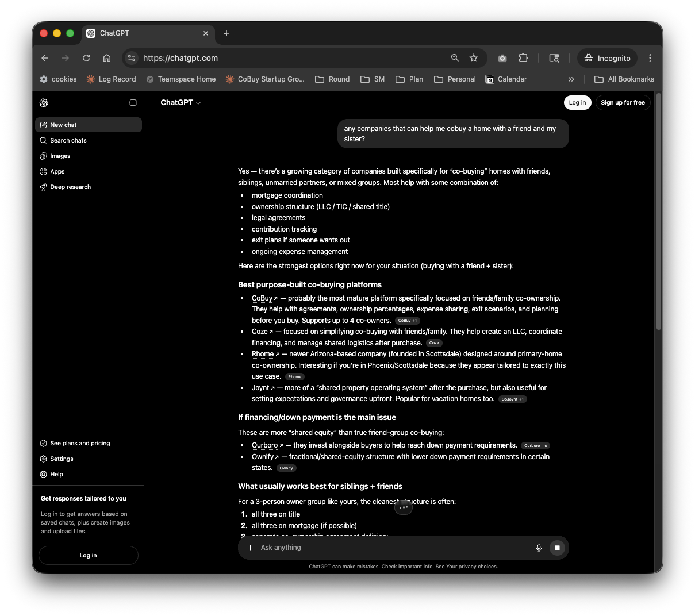This screenshot has width=695, height=616.
Task: Click the Rhome source chip
Action: [x=295, y=377]
